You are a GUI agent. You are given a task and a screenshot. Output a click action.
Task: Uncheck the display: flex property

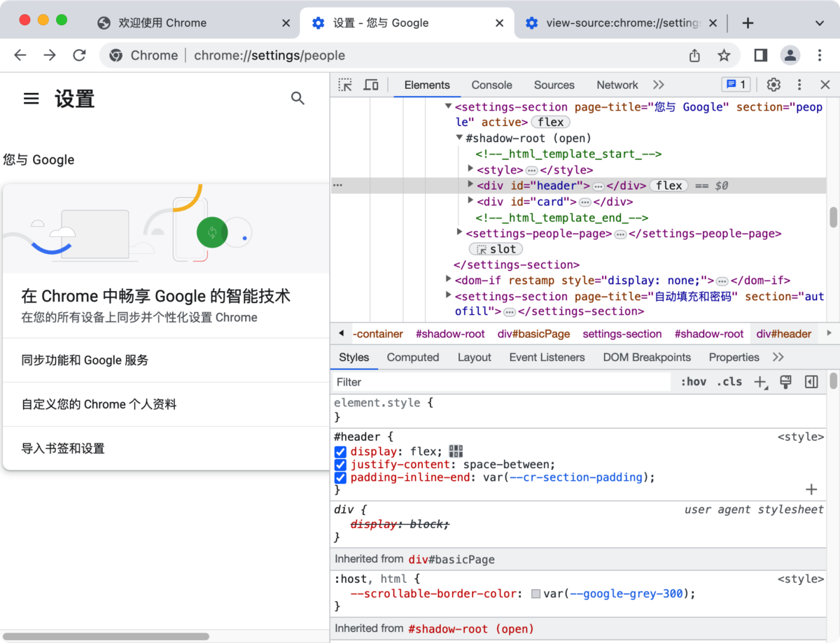pyautogui.click(x=340, y=452)
